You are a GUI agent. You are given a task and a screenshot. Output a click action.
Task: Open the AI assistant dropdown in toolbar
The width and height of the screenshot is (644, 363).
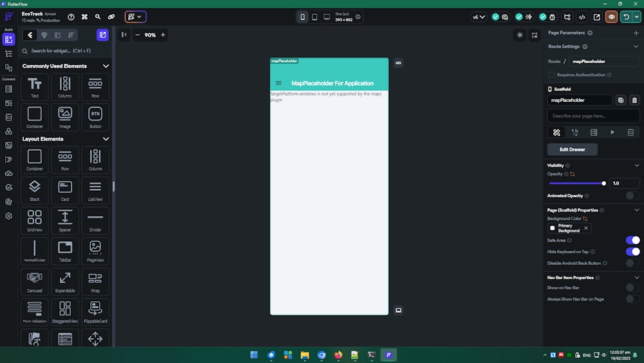click(x=135, y=17)
